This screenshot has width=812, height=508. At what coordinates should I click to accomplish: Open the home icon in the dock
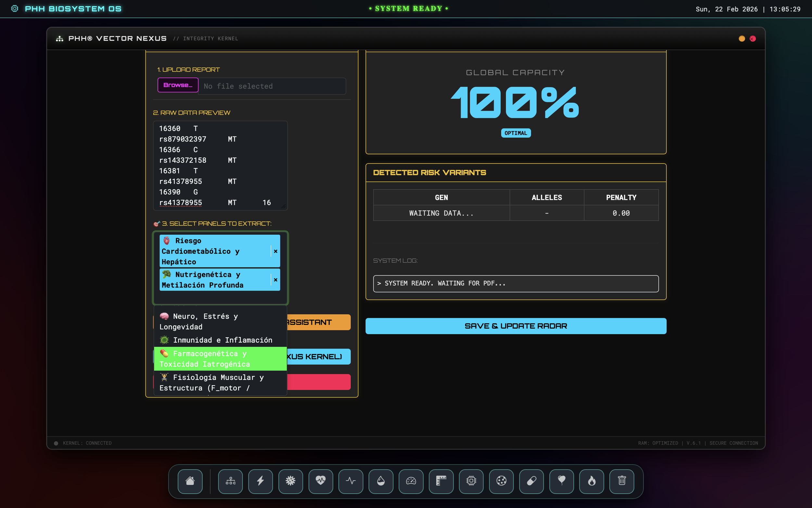click(x=190, y=481)
